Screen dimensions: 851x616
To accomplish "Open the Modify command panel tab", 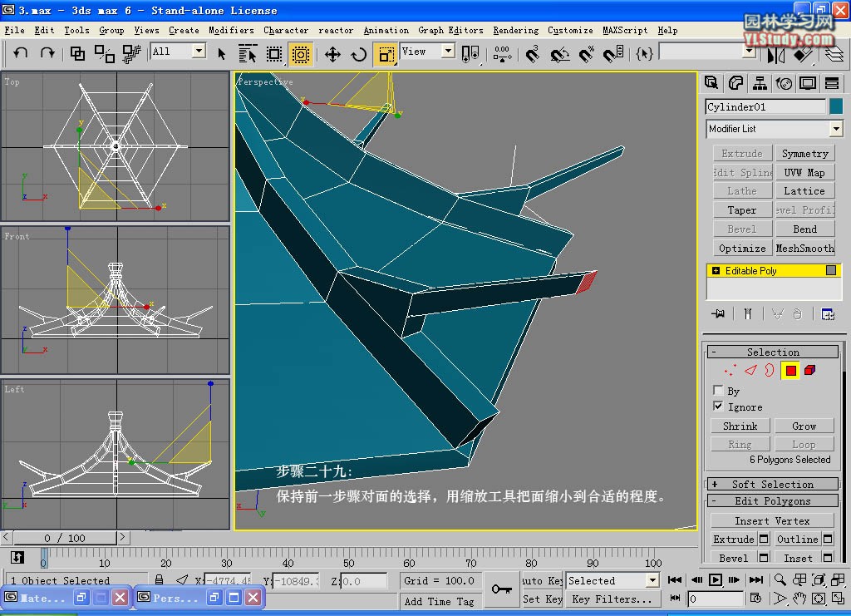I will [735, 82].
